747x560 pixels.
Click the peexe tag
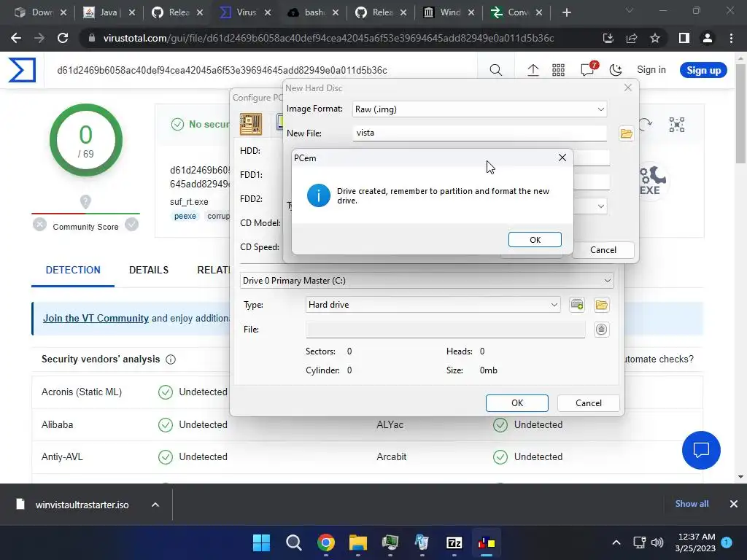pyautogui.click(x=185, y=216)
